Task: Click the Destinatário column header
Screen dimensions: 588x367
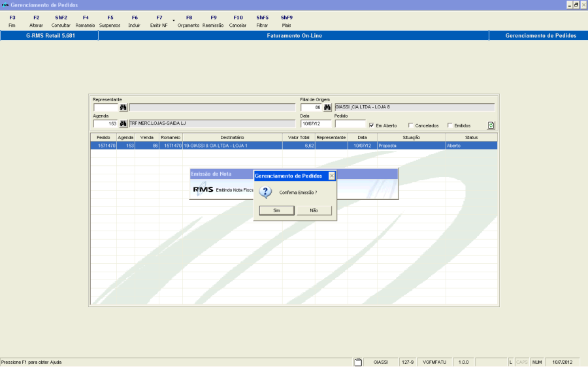Action: (233, 138)
